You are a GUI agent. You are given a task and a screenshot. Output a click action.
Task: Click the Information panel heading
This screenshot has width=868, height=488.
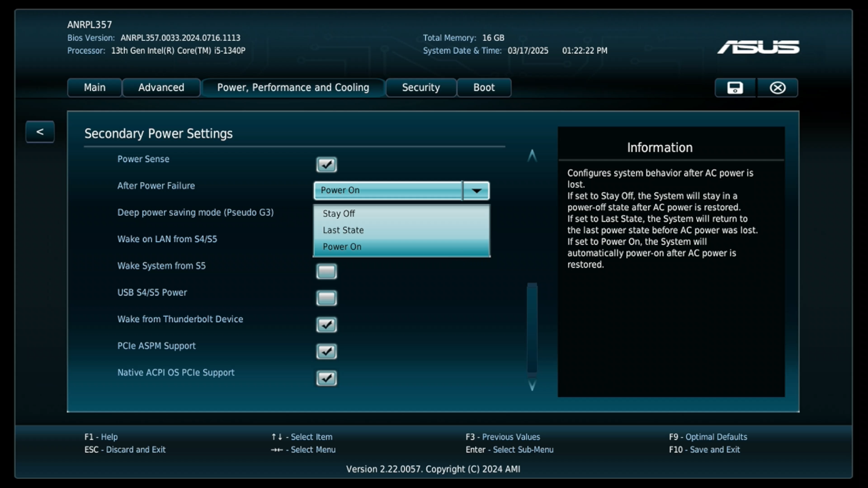coord(660,148)
